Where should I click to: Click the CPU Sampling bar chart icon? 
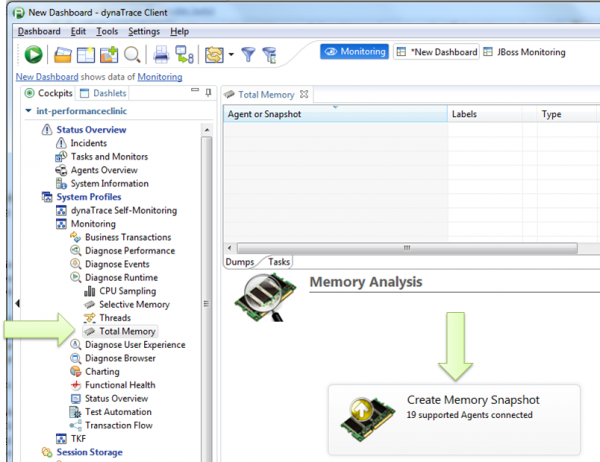pyautogui.click(x=89, y=291)
